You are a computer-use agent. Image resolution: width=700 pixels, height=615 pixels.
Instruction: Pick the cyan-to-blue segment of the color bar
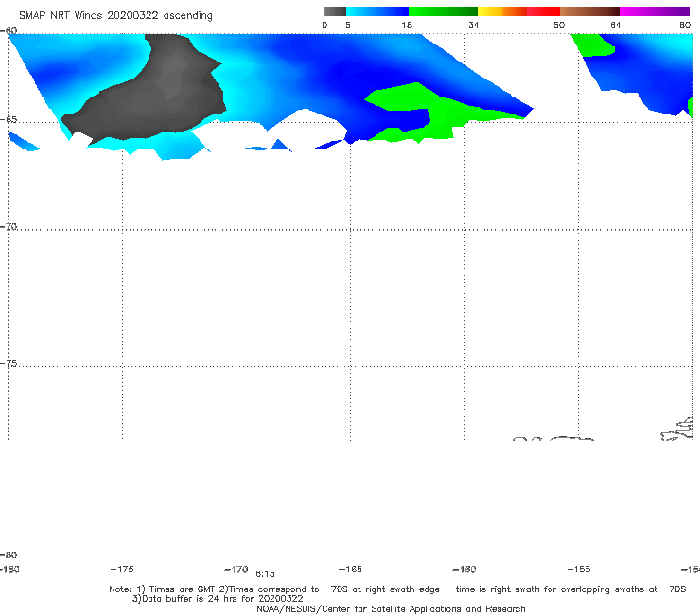coord(377,11)
